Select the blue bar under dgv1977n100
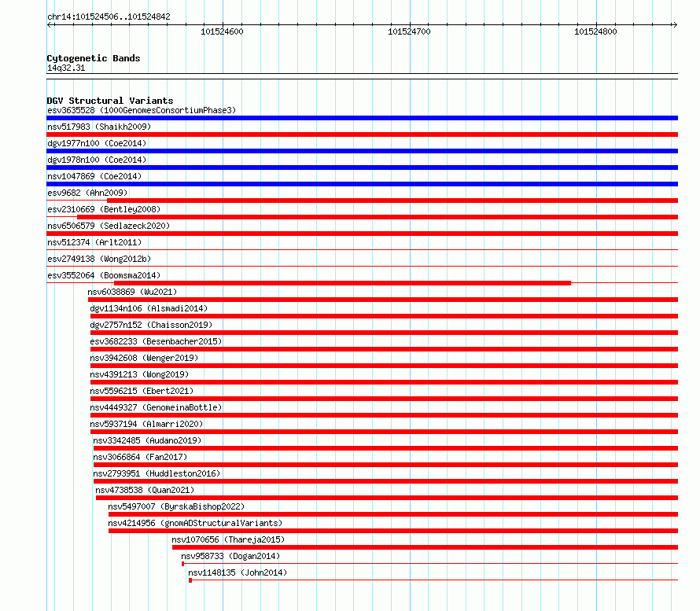The image size is (700, 611). (x=362, y=151)
